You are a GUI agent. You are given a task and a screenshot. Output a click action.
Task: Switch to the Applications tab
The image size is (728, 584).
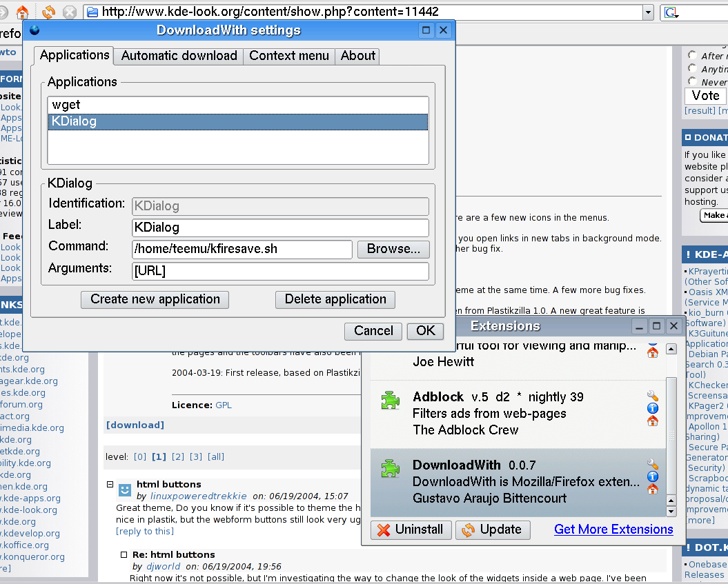pyautogui.click(x=75, y=55)
